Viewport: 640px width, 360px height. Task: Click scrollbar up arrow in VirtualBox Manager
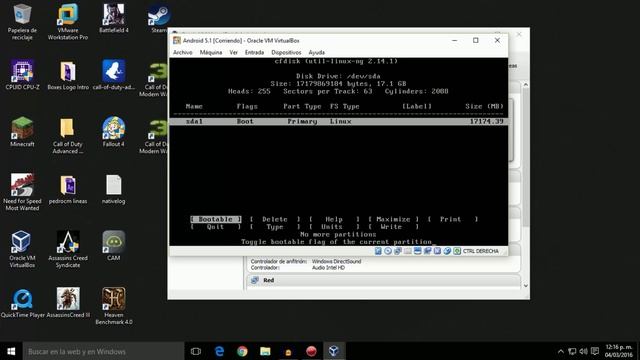tap(525, 84)
